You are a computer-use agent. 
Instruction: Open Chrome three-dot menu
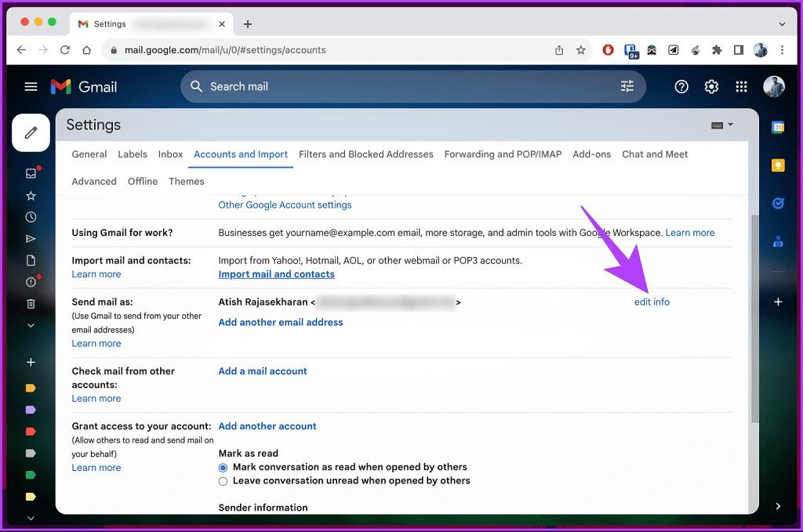pos(782,50)
